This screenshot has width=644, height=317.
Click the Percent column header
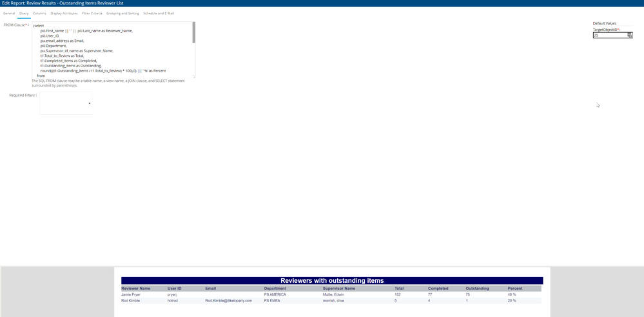point(515,289)
